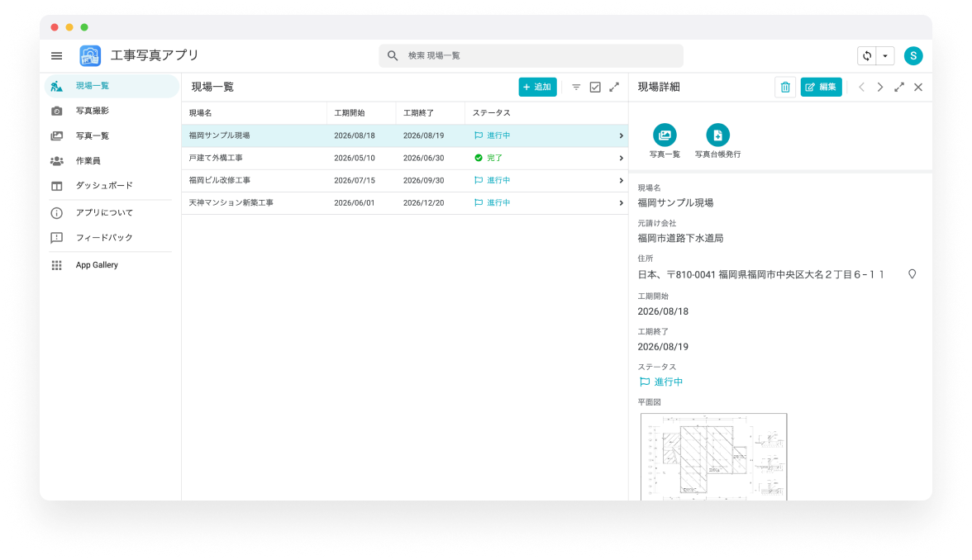Click the 編集 edit button

(x=821, y=88)
